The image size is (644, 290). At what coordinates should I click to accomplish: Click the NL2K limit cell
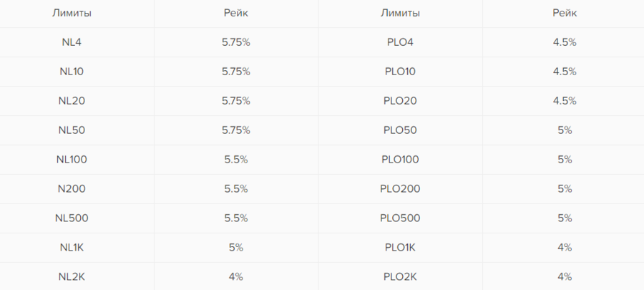click(x=72, y=276)
